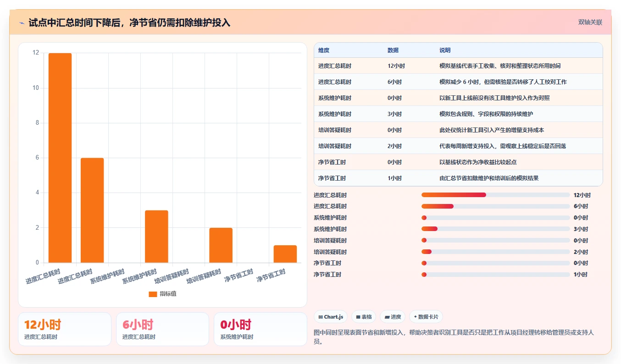The image size is (621, 364).
Task: Click the 2小时 cell in the table
Action: click(395, 146)
